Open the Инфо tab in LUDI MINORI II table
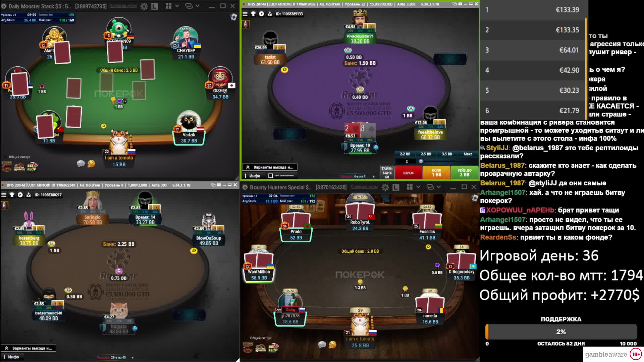This screenshot has height=362, width=644. 252,176
